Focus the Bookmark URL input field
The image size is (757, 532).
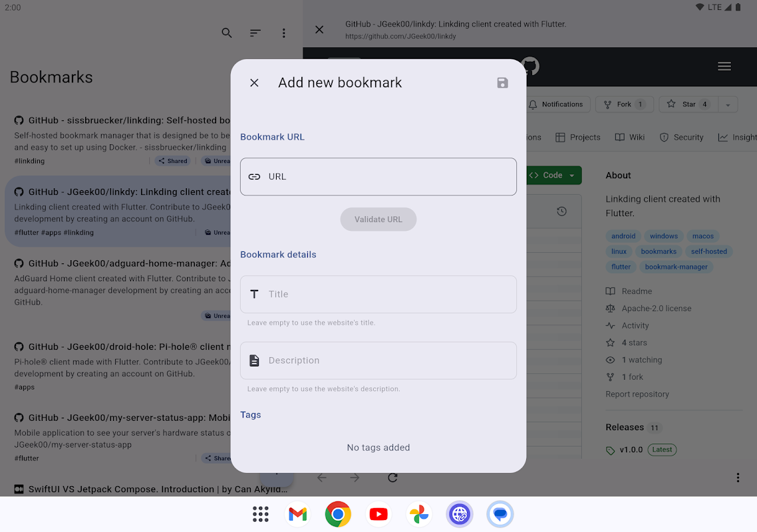pyautogui.click(x=378, y=177)
